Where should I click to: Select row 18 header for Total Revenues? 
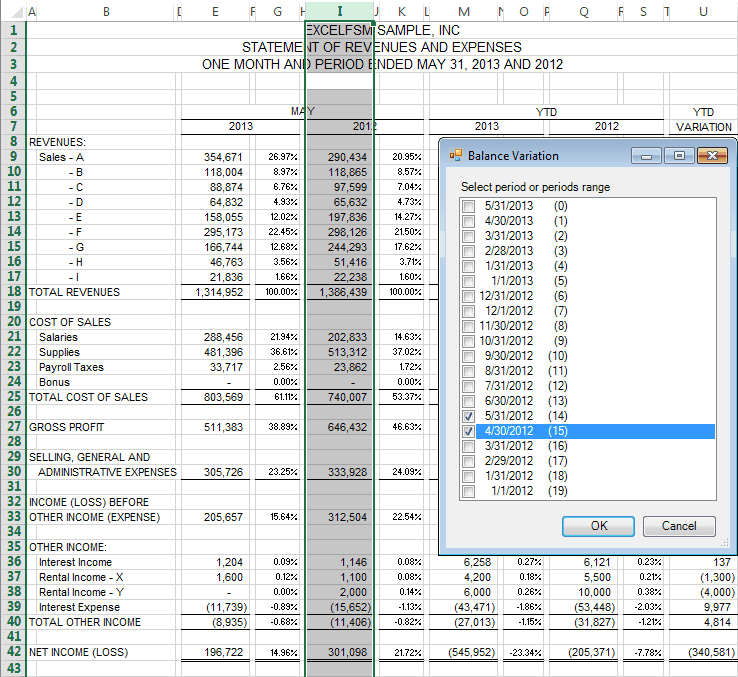point(12,292)
